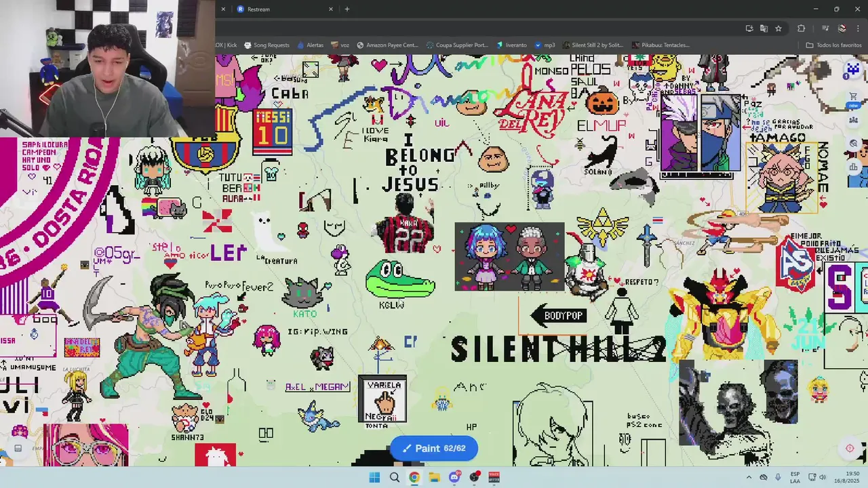
Task: Open the Pikabuu: Tentacles bookmark
Action: click(660, 45)
